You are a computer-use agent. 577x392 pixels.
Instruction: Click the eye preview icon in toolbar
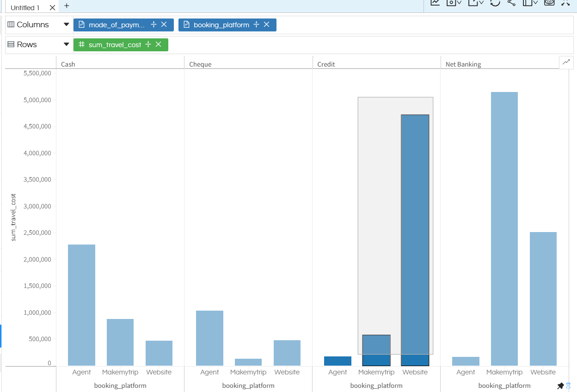point(549,2)
